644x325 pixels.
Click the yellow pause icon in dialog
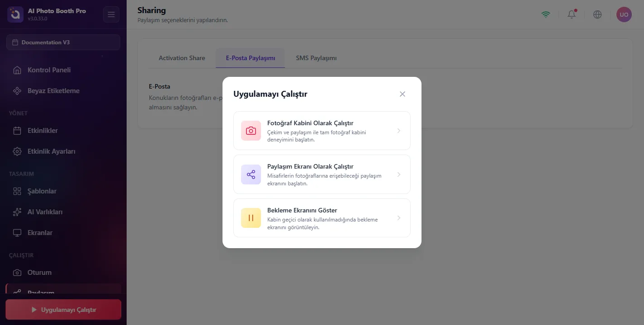251,218
